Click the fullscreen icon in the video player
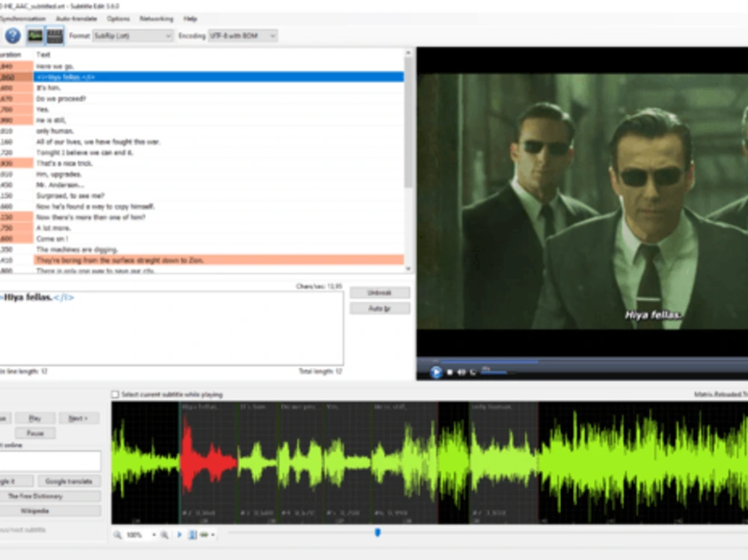This screenshot has width=748, height=560. (x=473, y=372)
